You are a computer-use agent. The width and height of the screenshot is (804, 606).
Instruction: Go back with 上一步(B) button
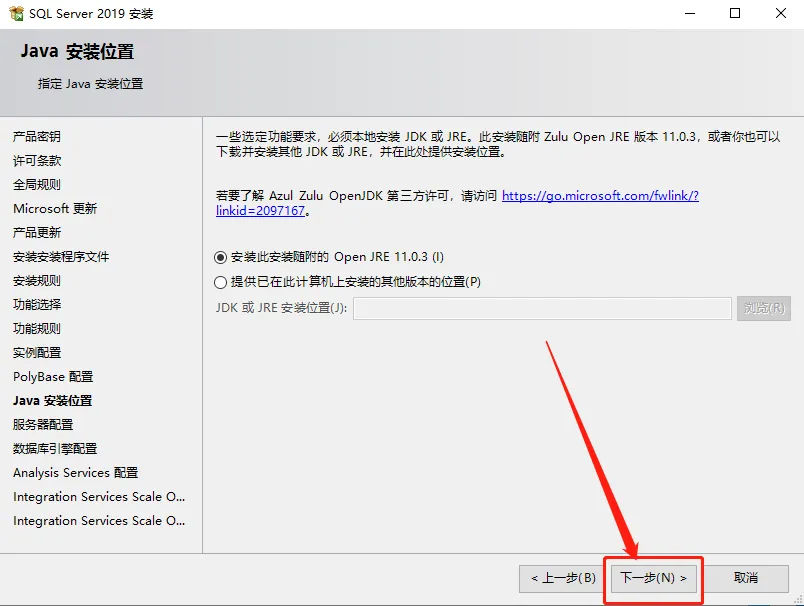(562, 578)
